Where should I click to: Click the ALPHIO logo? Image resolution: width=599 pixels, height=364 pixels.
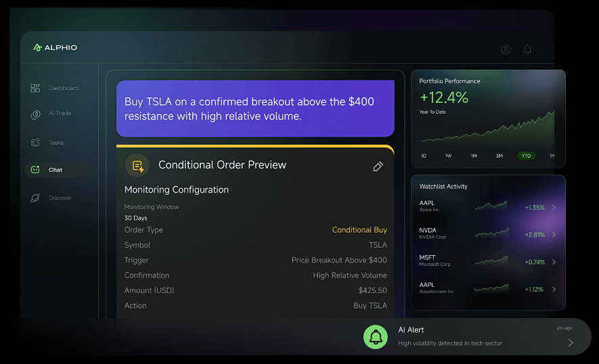[x=55, y=48]
